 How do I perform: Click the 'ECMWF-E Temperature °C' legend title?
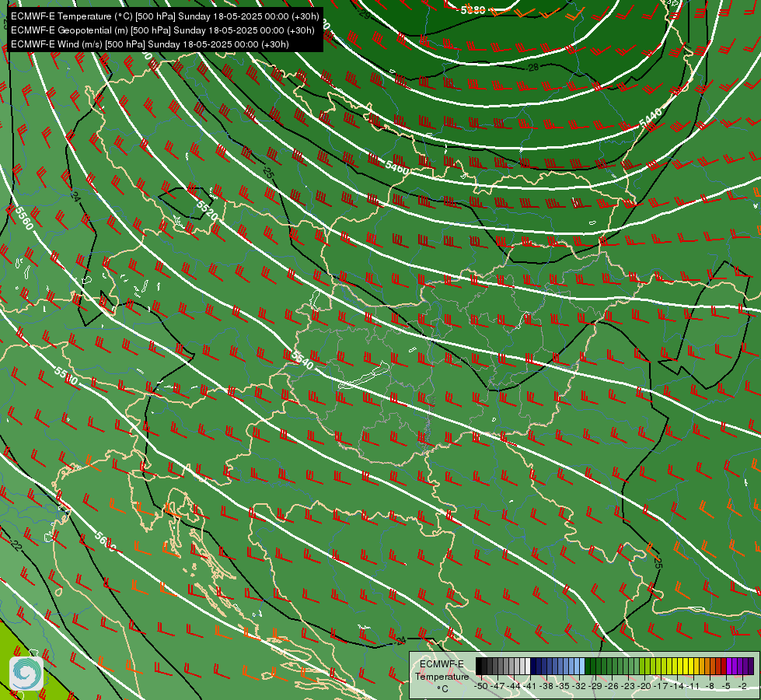(x=442, y=676)
